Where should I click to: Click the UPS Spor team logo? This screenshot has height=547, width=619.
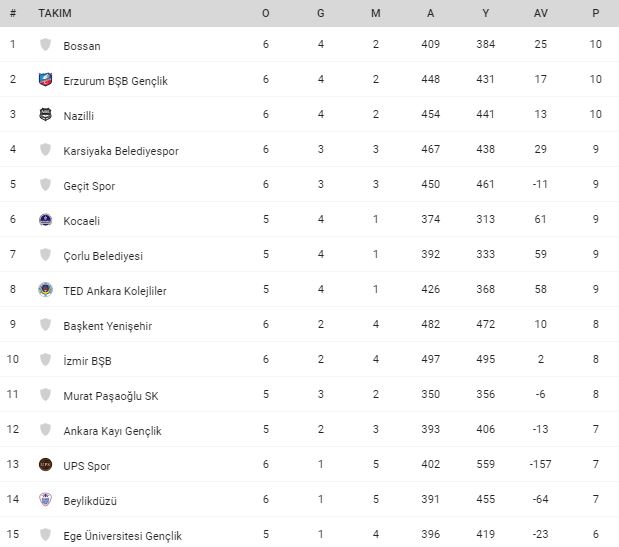(x=45, y=465)
